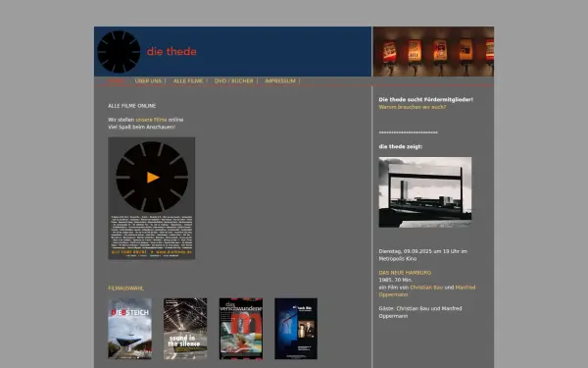Open the Diebsteich film poster

point(129,329)
